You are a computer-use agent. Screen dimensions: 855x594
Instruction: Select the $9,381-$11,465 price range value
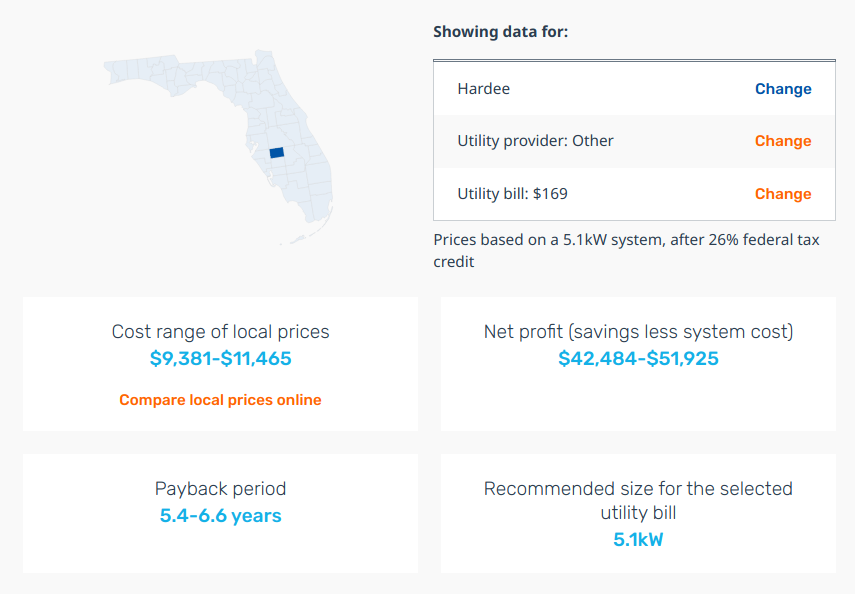[220, 358]
